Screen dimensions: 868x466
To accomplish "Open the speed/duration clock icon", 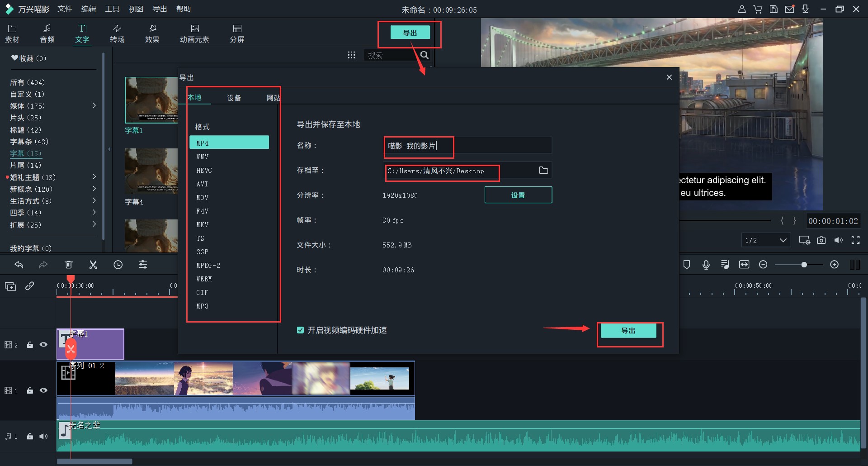I will 118,265.
